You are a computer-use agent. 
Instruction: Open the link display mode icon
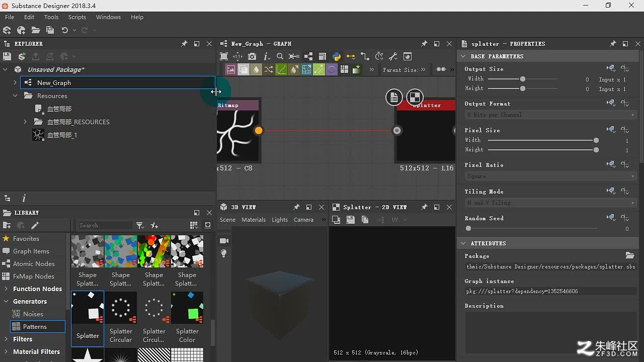click(x=365, y=56)
